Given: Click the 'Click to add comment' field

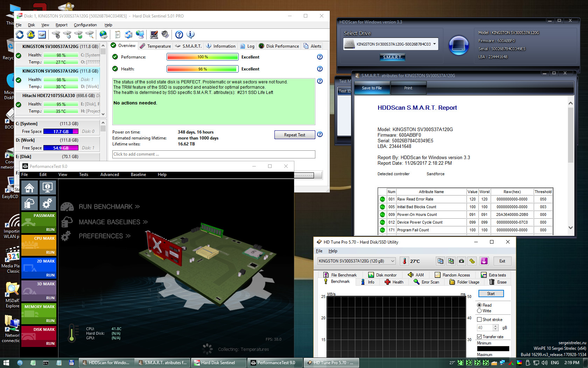Looking at the screenshot, I should [214, 154].
